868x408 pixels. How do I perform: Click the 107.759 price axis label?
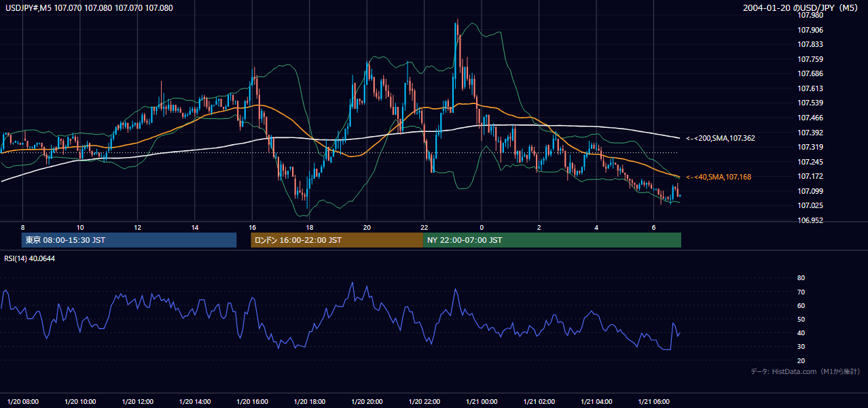[x=810, y=59]
